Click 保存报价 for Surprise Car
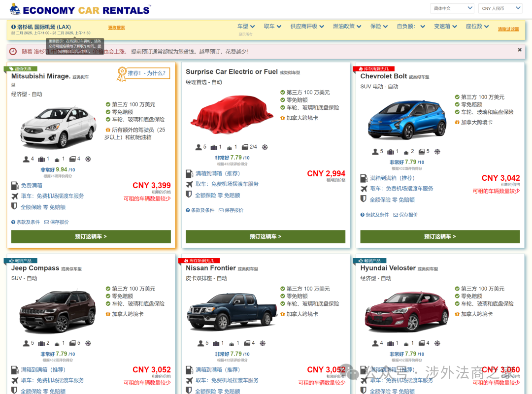 231,210
